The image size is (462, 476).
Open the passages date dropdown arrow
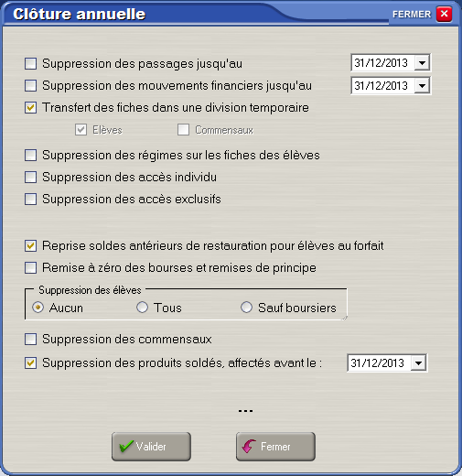422,63
